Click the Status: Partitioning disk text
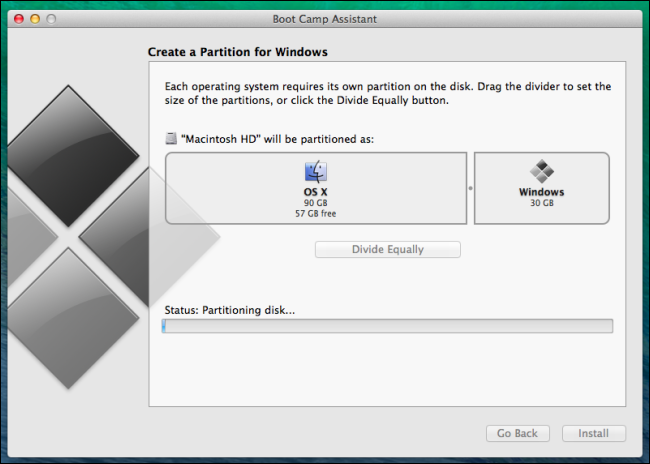The height and width of the screenshot is (464, 650). [x=229, y=310]
